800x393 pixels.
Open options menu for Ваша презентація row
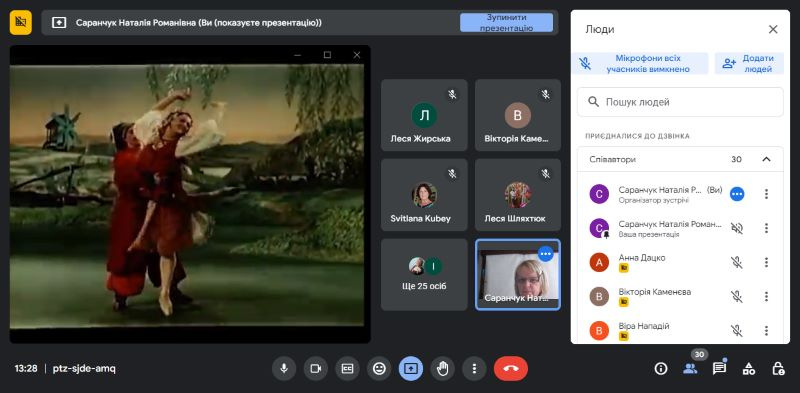pyautogui.click(x=766, y=228)
